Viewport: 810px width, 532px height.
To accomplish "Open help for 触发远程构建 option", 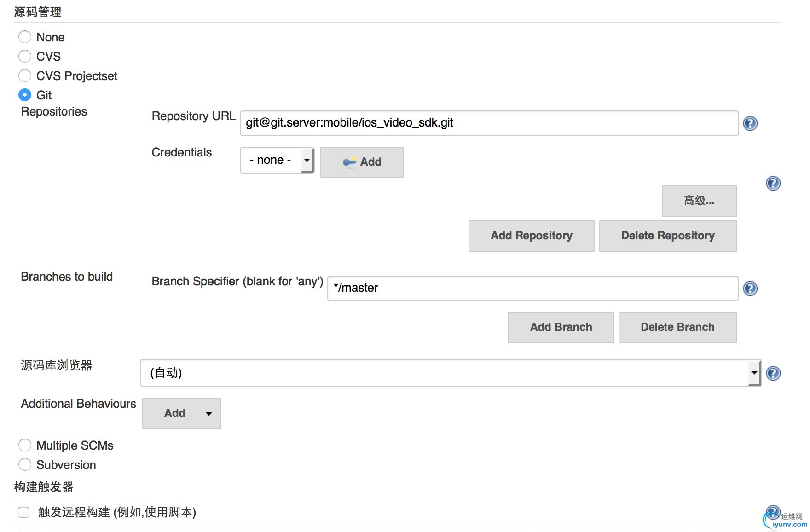I will click(772, 511).
